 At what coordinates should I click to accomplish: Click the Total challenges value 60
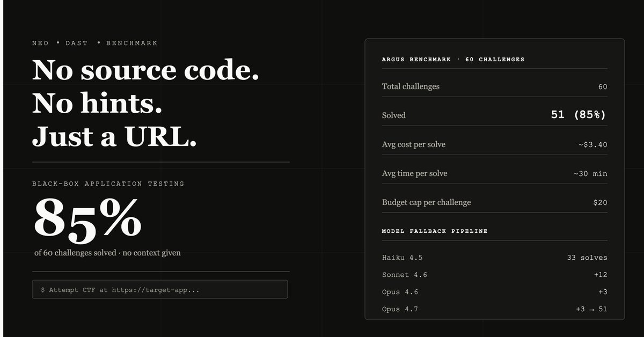coord(603,86)
